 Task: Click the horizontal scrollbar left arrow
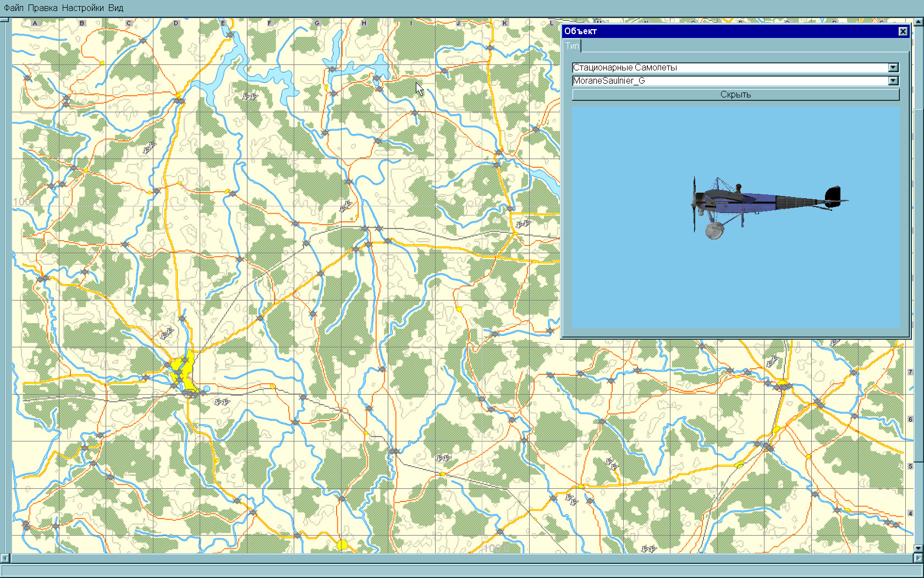coord(4,558)
